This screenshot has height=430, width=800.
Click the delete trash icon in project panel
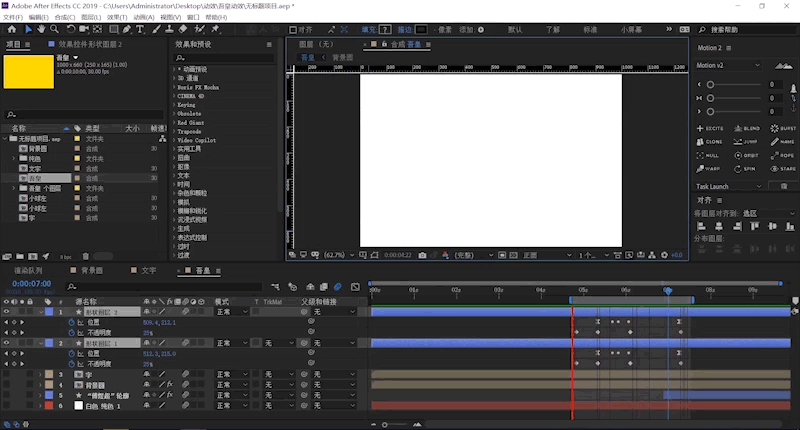tap(86, 256)
